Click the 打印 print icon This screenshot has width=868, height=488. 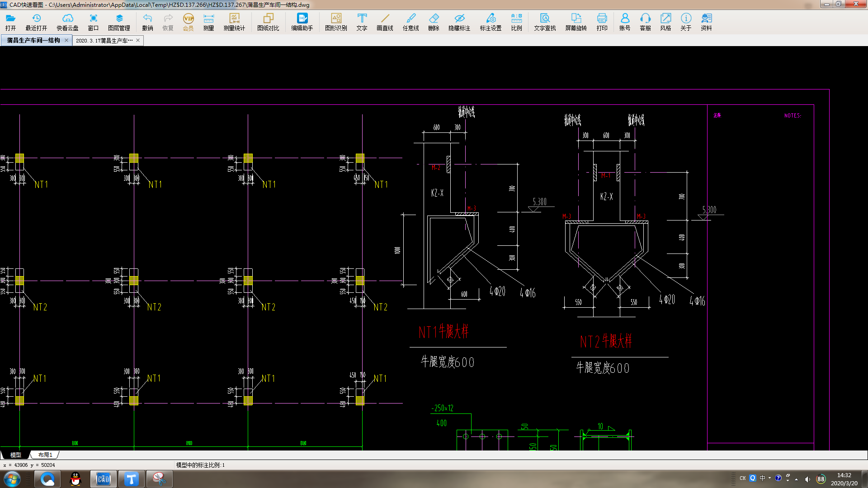[x=602, y=22]
